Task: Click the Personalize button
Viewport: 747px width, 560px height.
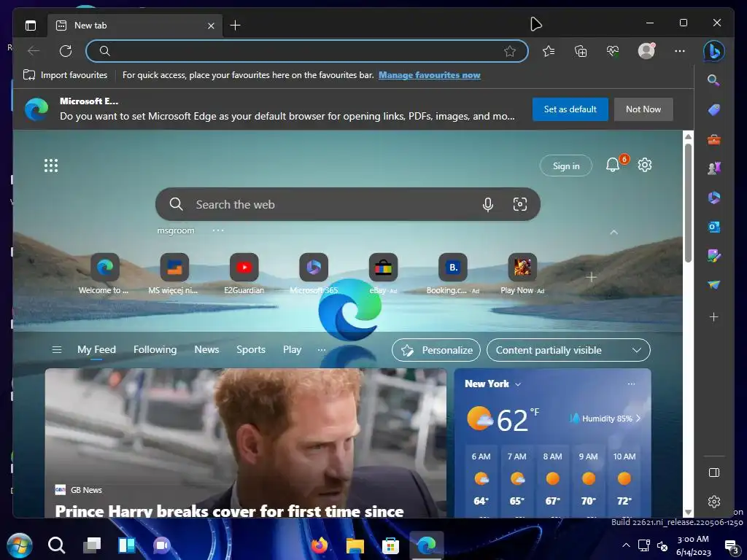Action: (436, 351)
